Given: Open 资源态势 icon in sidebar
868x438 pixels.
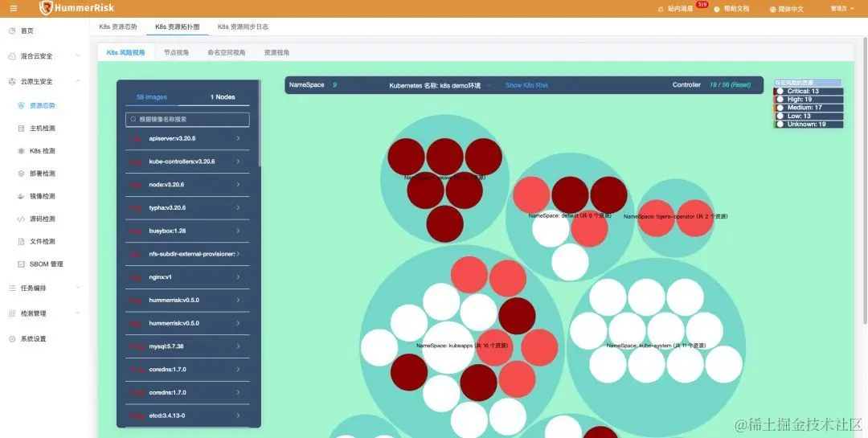Looking at the screenshot, I should 21,105.
